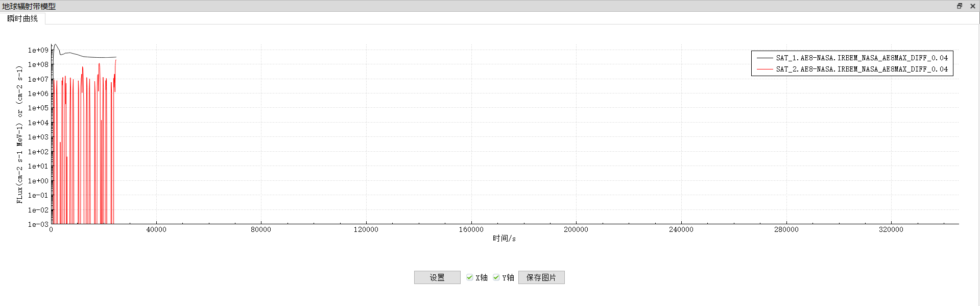This screenshot has width=980, height=306.
Task: Click the 320000 x-axis tick label
Action: coord(891,230)
